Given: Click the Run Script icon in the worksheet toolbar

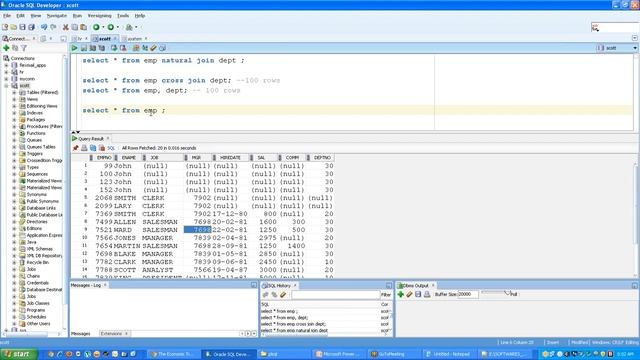Looking at the screenshot, I should 84,48.
